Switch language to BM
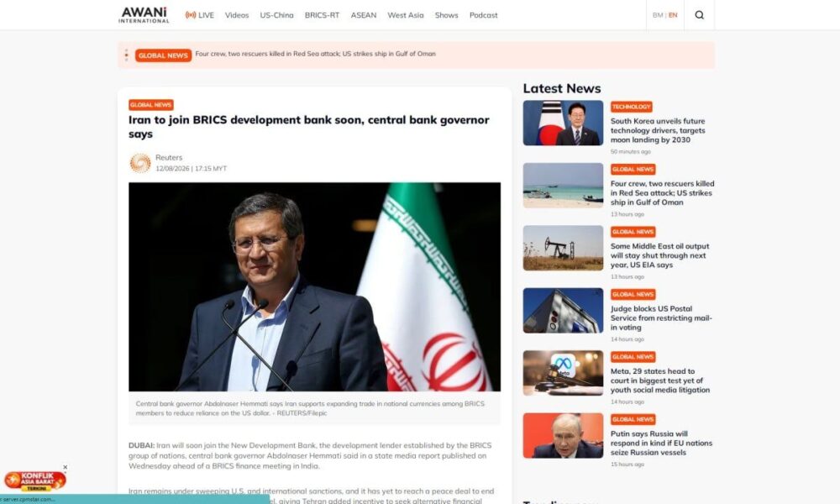 [658, 15]
